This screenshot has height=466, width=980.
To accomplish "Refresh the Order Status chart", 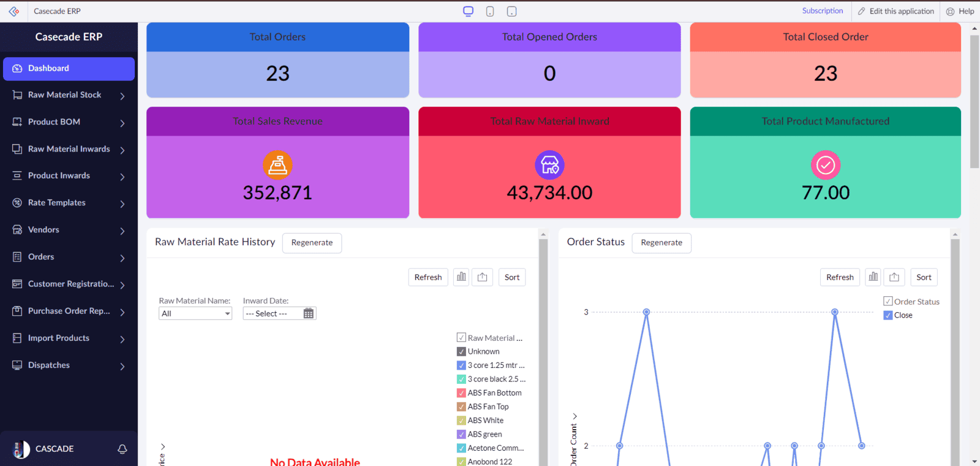I will pyautogui.click(x=840, y=277).
